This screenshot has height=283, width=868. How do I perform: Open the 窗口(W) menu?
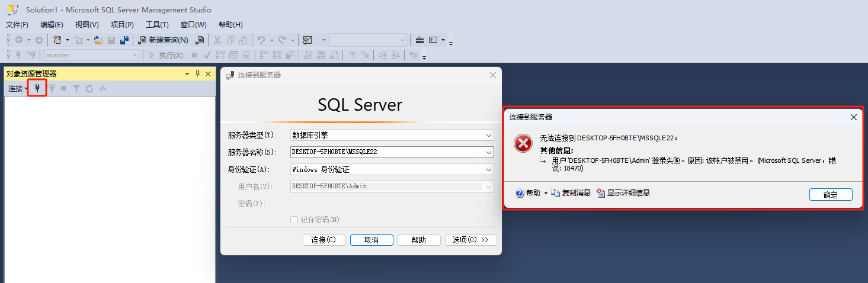click(x=194, y=25)
